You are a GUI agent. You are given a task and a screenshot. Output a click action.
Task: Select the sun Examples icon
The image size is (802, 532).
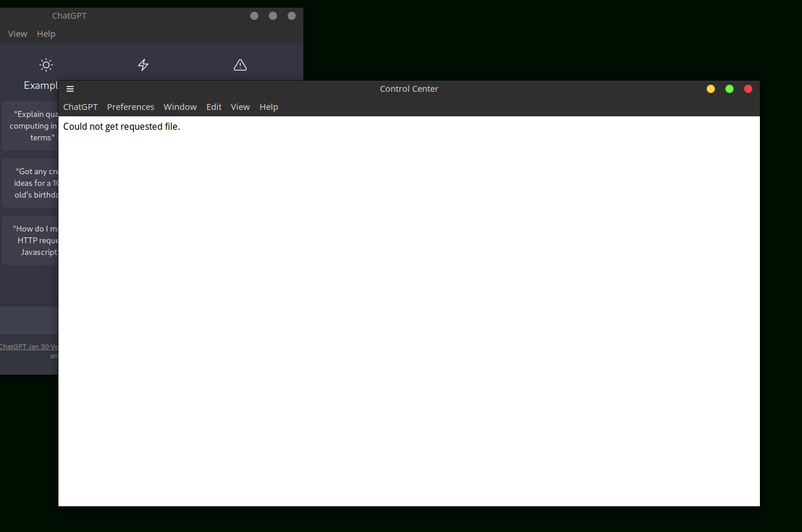pyautogui.click(x=46, y=64)
